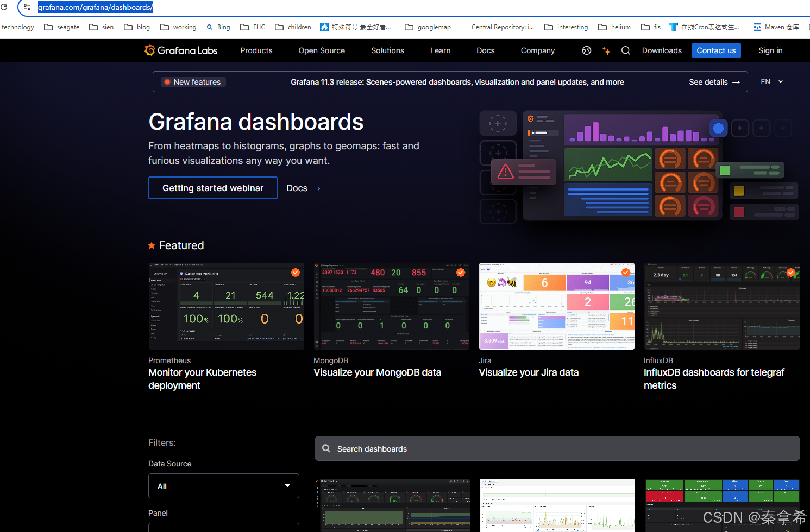This screenshot has width=810, height=532.
Task: Open the helium bookmark folder
Action: 614,27
